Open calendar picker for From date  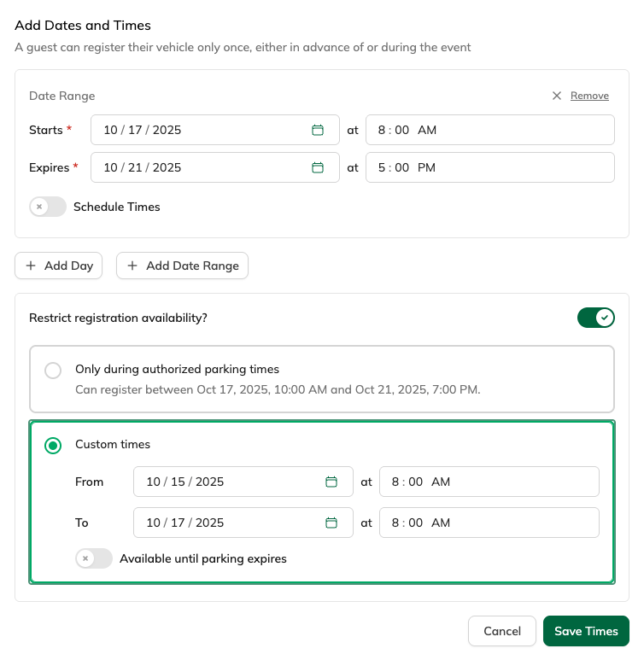coord(331,482)
